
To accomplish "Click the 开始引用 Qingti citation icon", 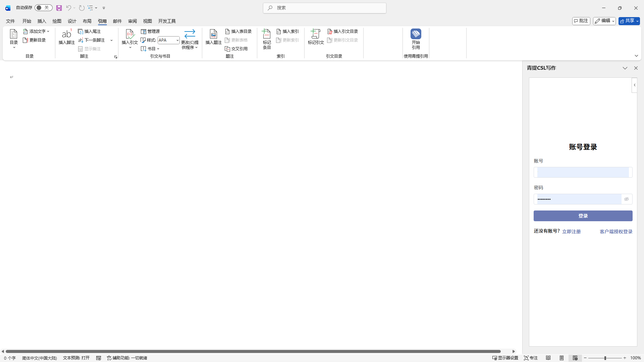I will 416,34.
